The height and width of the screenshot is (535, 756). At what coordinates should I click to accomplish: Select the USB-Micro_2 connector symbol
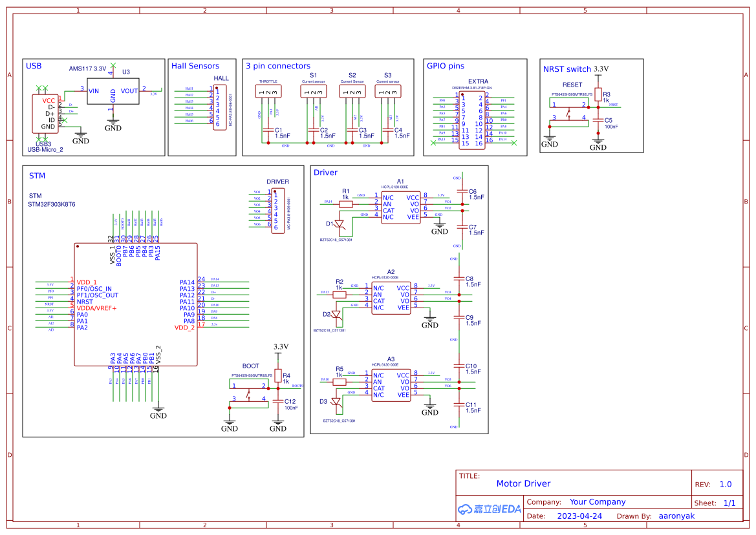click(44, 114)
